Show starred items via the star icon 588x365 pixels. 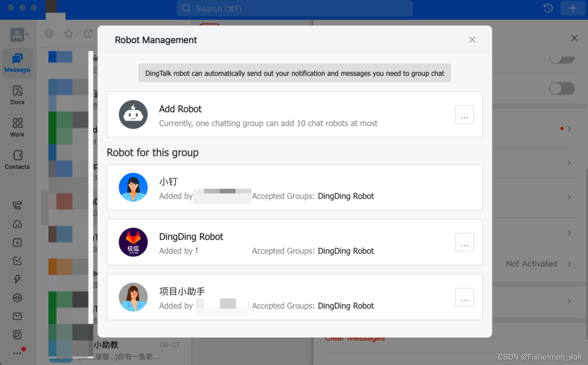(x=68, y=34)
